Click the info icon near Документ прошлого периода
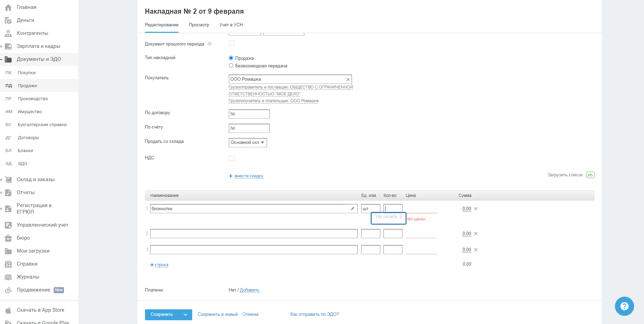Viewport: 644px width, 324px height. coord(210,44)
